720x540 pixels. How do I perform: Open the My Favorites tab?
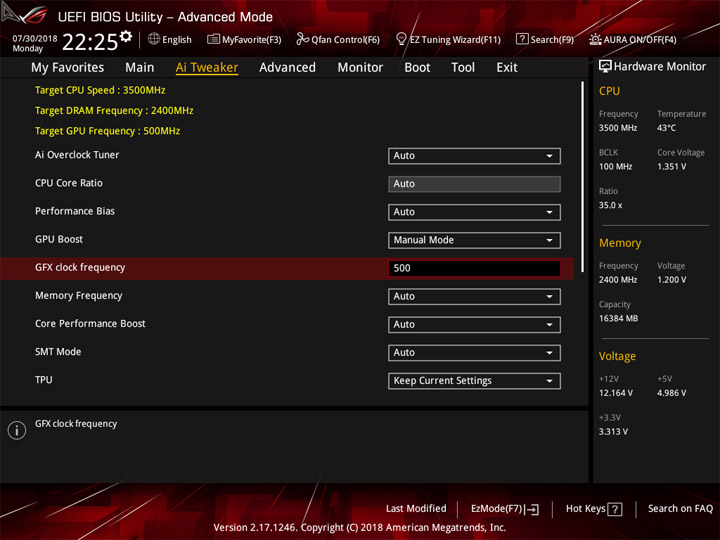point(68,68)
